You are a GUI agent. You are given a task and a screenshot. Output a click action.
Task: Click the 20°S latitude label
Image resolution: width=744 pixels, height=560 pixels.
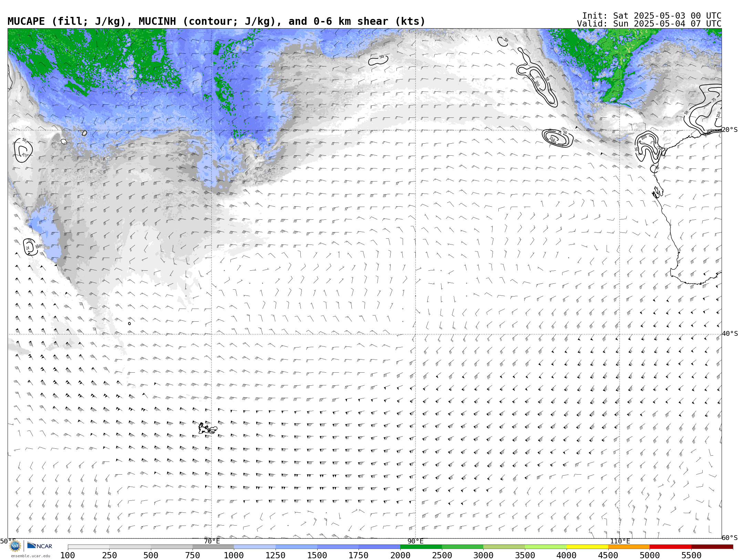point(730,130)
